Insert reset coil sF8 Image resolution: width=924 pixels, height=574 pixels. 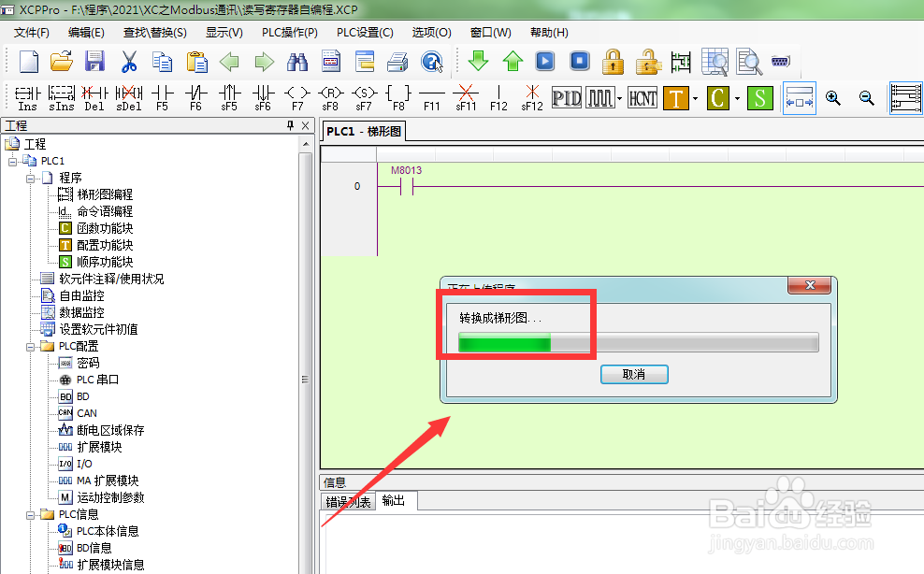pyautogui.click(x=330, y=98)
